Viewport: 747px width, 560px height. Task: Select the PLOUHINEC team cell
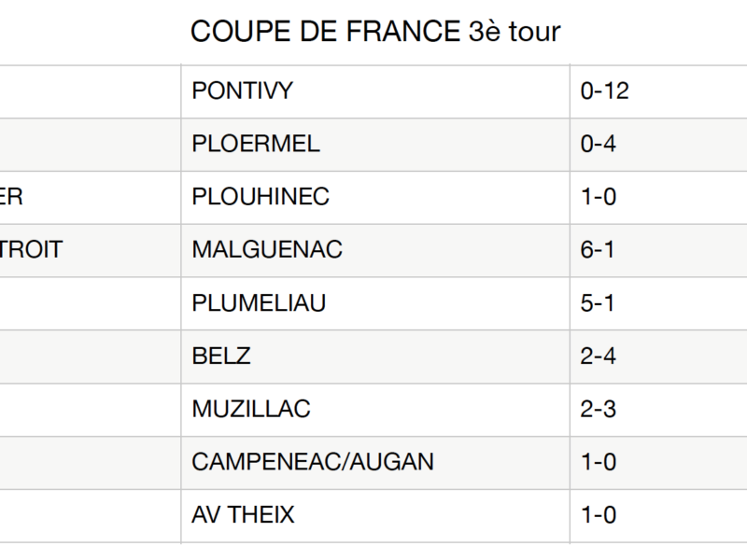tap(260, 197)
